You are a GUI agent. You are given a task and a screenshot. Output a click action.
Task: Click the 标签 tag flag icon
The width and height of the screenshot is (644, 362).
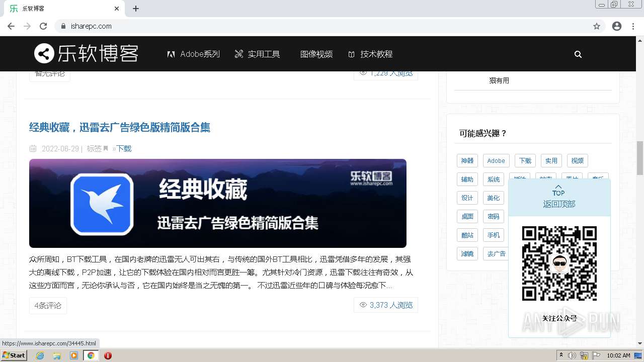point(106,148)
